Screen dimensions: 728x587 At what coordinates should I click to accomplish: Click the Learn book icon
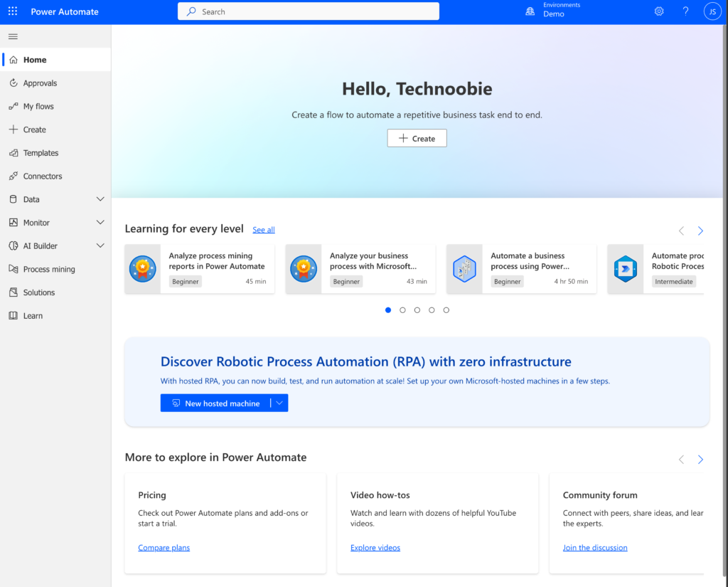pyautogui.click(x=14, y=315)
